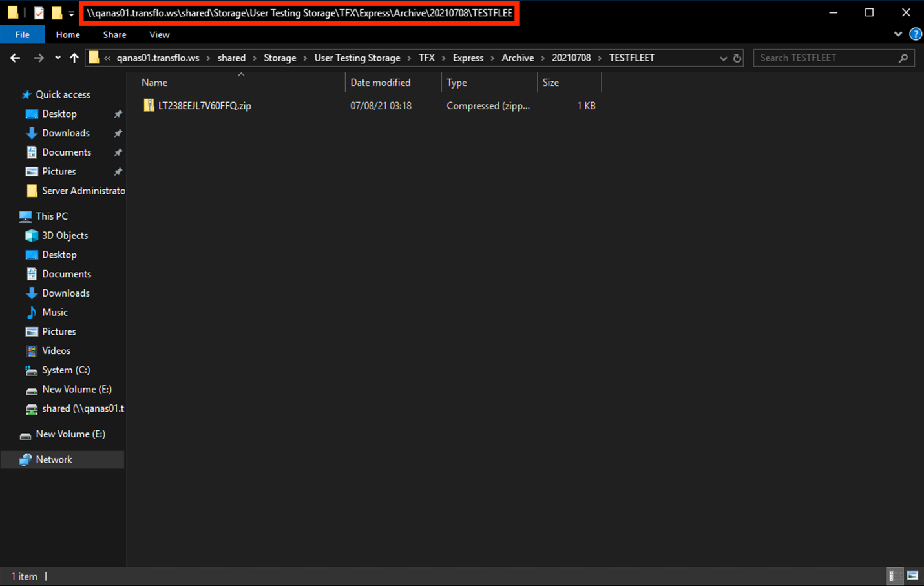Go up one folder level
This screenshot has height=586, width=924.
(74, 58)
